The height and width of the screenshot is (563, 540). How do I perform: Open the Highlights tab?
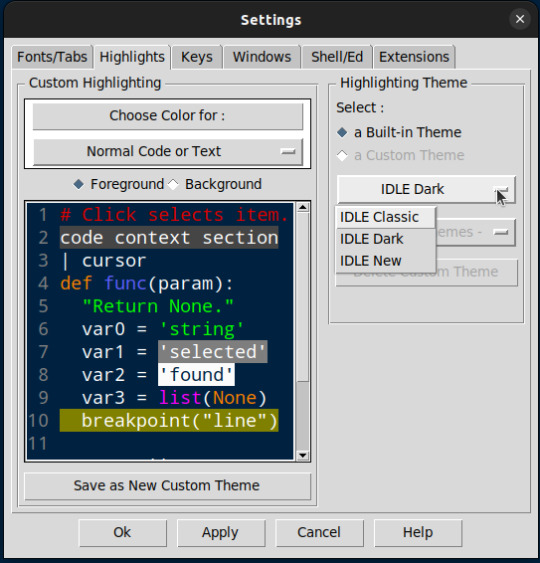tap(132, 57)
